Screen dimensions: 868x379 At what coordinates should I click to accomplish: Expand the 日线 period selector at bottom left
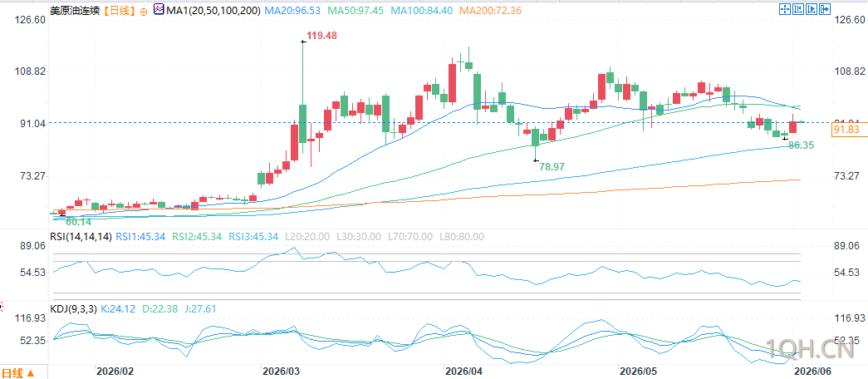17,372
